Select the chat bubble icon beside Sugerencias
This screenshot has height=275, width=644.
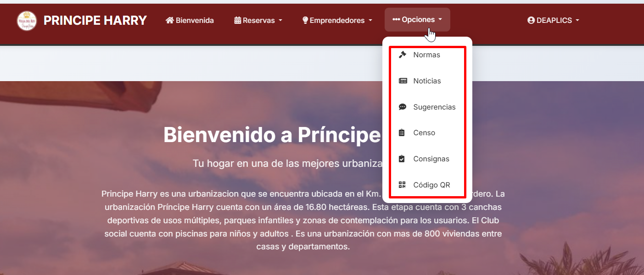[402, 107]
